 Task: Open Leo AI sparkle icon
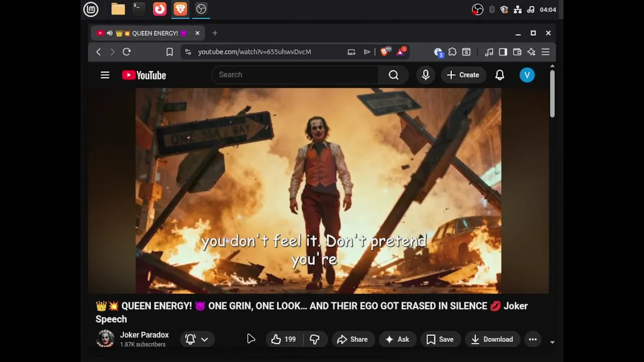point(531,52)
